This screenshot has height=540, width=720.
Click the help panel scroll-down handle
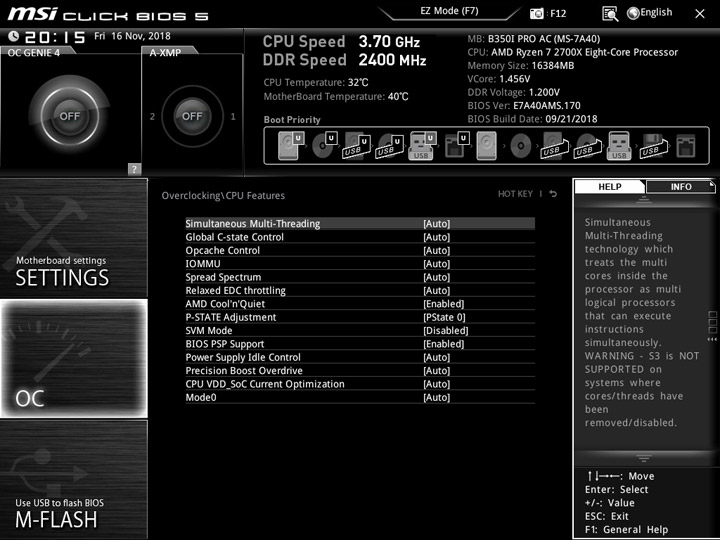[x=643, y=458]
